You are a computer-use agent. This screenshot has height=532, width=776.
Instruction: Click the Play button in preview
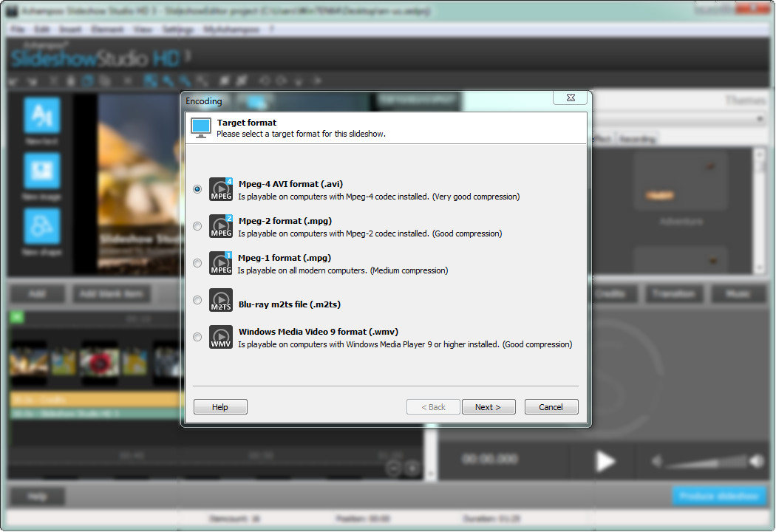tap(605, 461)
